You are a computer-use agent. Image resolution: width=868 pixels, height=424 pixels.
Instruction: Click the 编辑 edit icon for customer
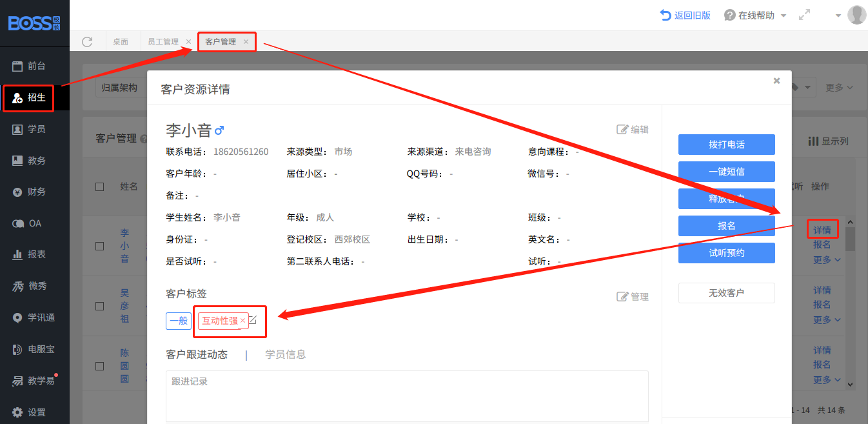tap(633, 129)
